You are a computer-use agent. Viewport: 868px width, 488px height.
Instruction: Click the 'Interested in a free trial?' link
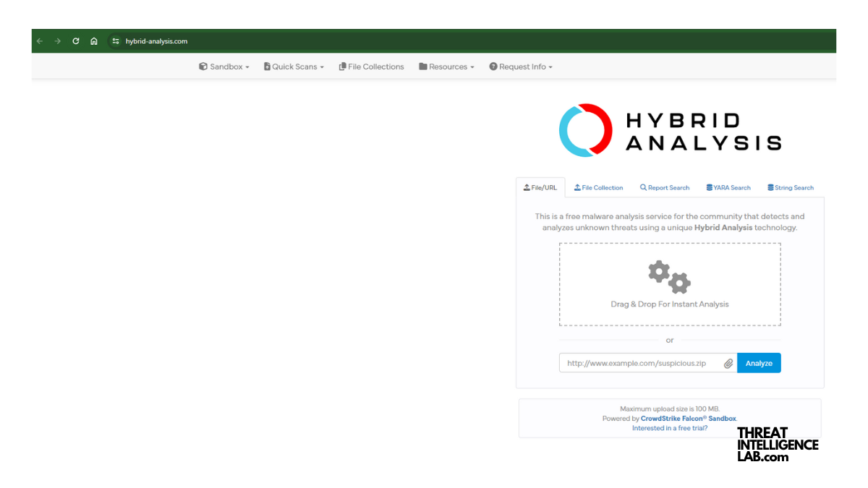(x=670, y=427)
